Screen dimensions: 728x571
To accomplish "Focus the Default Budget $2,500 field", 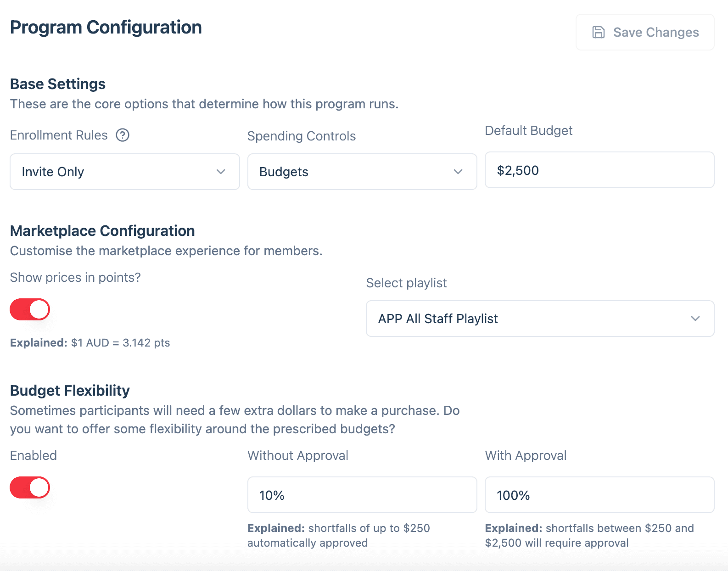I will (x=599, y=170).
